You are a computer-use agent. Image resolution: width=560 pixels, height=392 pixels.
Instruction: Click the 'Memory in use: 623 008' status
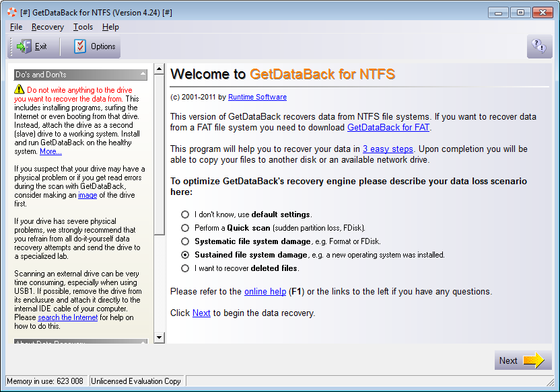coord(45,381)
